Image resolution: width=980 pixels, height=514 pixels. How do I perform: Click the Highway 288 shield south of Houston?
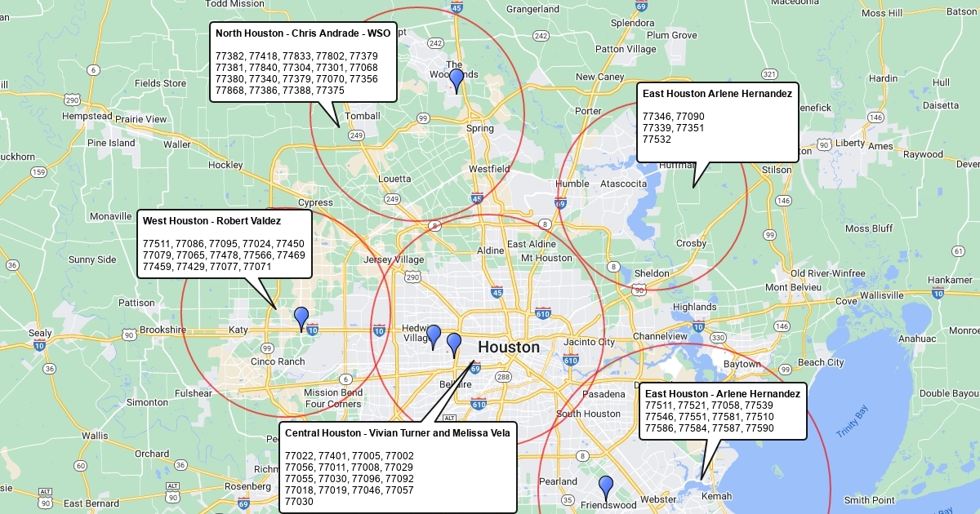(x=503, y=377)
